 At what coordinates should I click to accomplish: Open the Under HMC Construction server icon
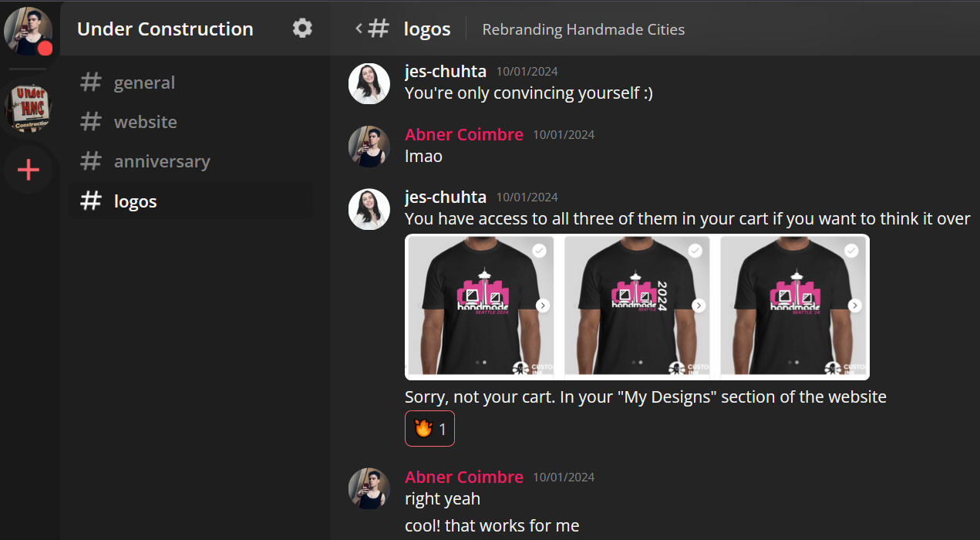29,107
